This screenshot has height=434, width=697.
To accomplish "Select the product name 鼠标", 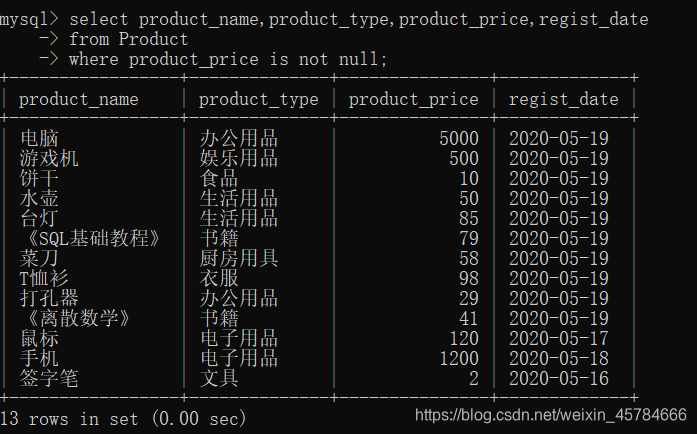I will point(39,339).
